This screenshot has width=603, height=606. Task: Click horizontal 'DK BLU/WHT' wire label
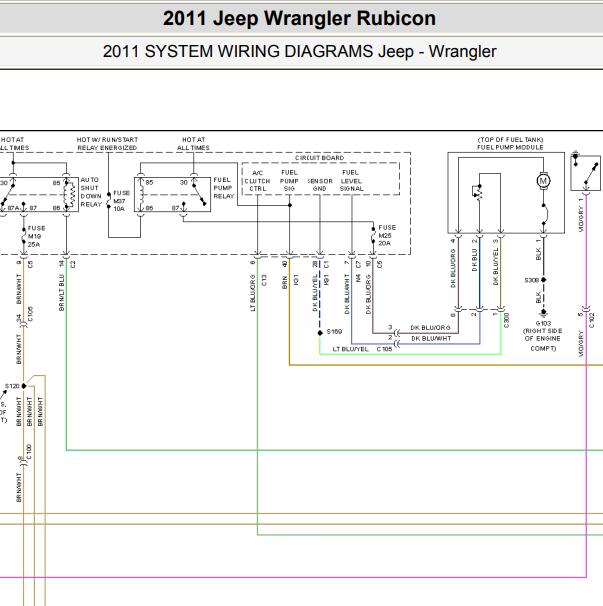(x=431, y=339)
